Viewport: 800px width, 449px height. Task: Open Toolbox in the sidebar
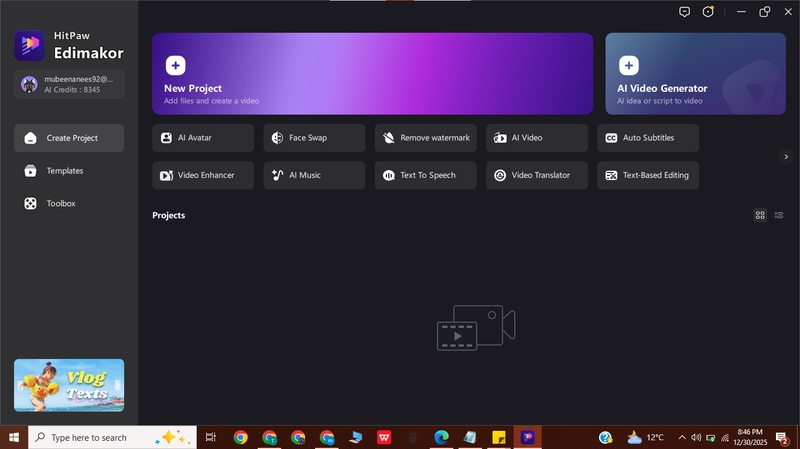[x=69, y=203]
